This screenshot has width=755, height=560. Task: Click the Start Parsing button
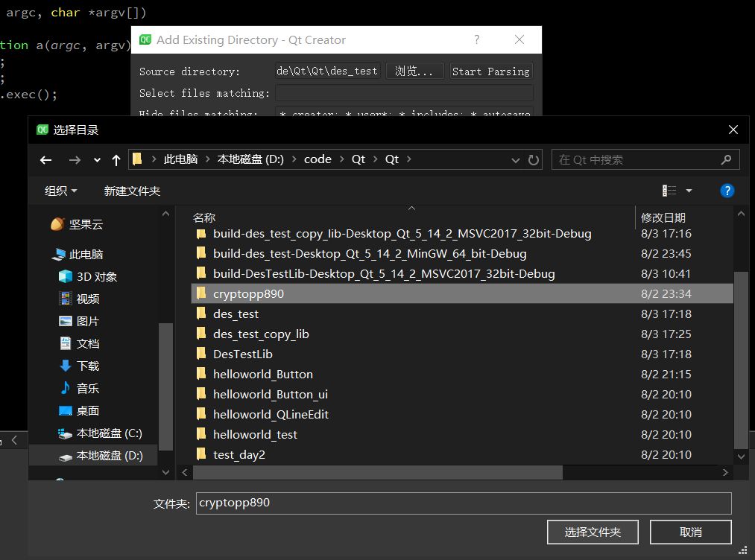pyautogui.click(x=490, y=71)
